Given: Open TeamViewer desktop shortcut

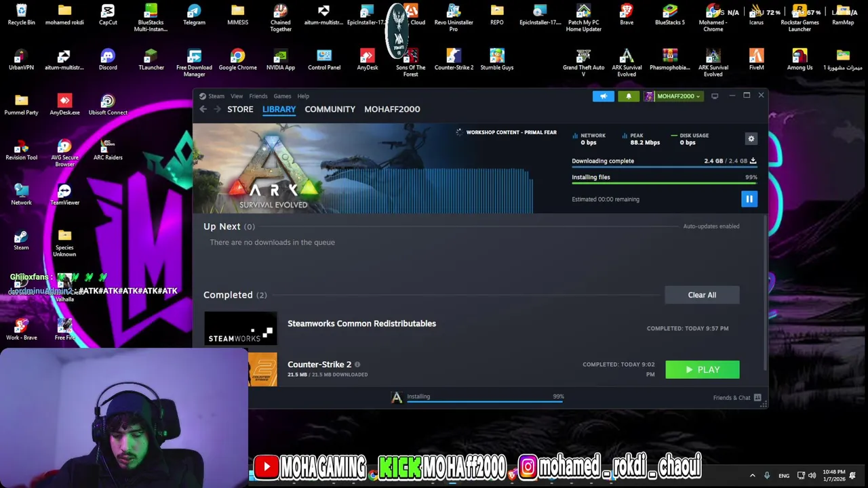Looking at the screenshot, I should coord(64,195).
